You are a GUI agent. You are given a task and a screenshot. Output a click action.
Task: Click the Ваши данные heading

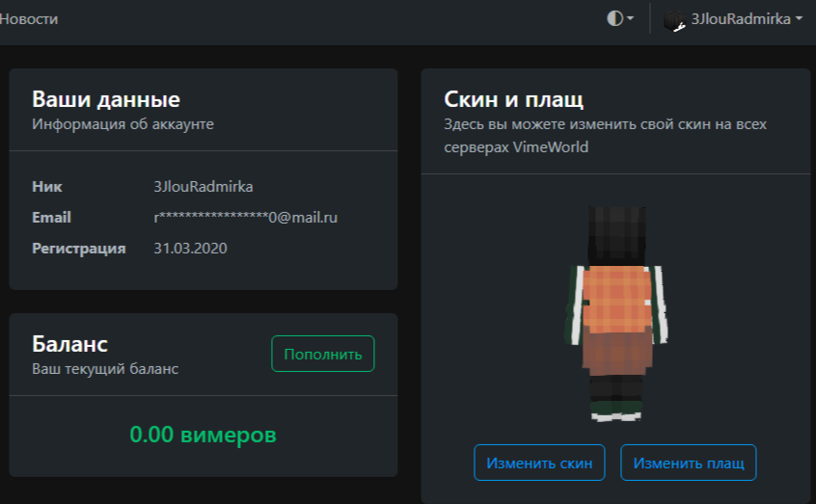pos(106,99)
